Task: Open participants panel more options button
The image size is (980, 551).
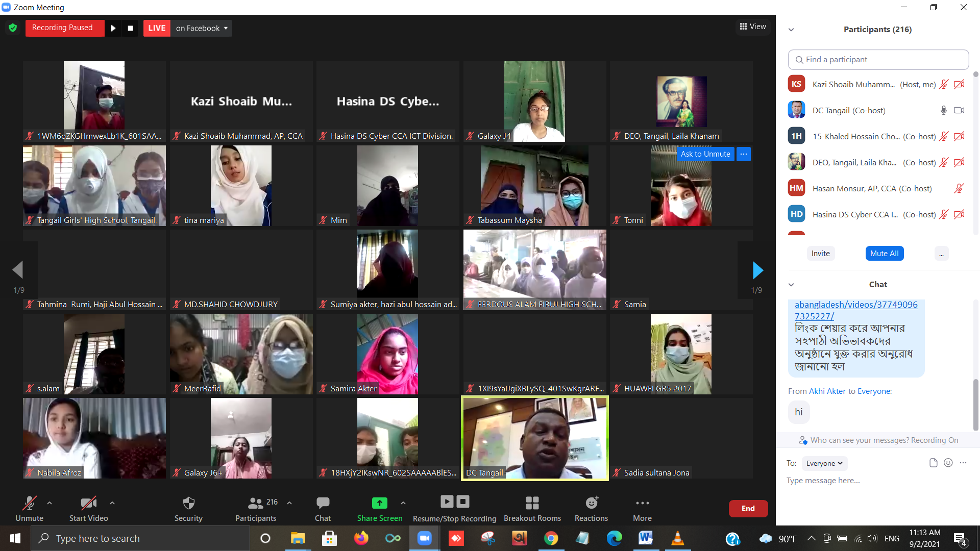Action: pos(941,254)
